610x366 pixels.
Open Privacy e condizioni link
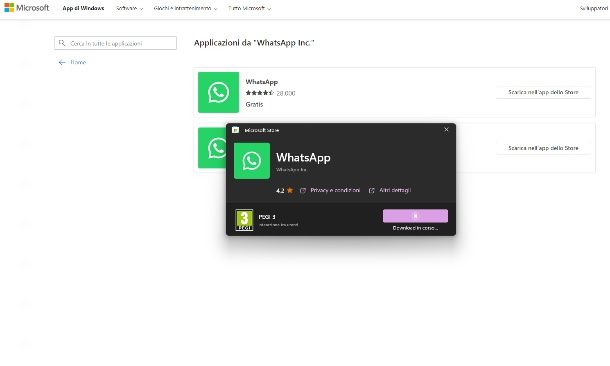[335, 191]
